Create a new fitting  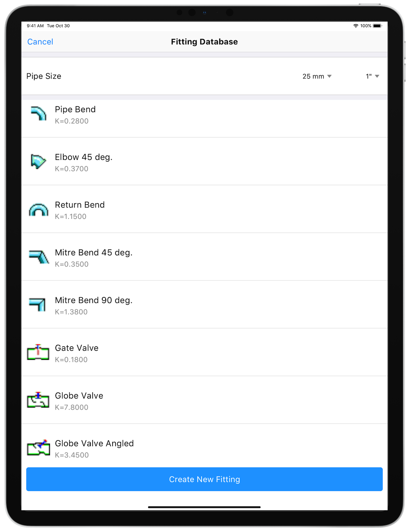(204, 479)
